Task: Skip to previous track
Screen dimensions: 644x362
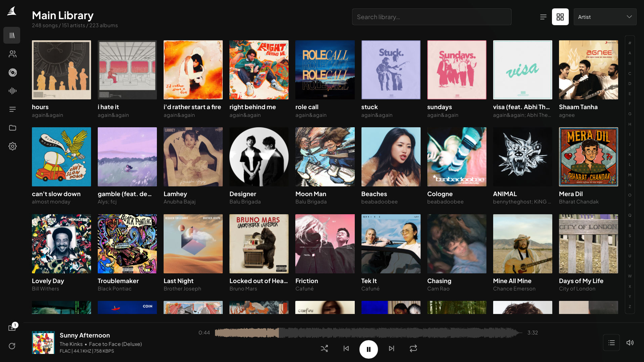Action: tap(346, 349)
